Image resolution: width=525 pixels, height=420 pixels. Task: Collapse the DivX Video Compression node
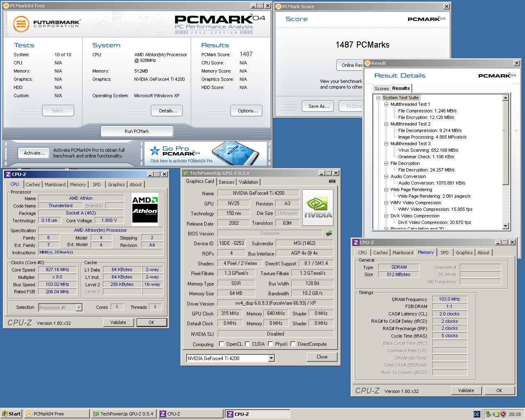point(386,216)
